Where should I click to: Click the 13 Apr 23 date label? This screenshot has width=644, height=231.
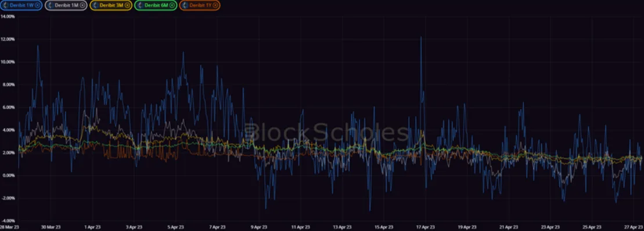coord(343,227)
